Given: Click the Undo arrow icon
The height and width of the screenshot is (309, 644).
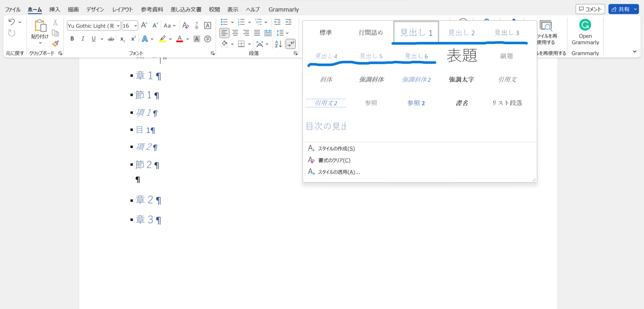Looking at the screenshot, I should (11, 22).
